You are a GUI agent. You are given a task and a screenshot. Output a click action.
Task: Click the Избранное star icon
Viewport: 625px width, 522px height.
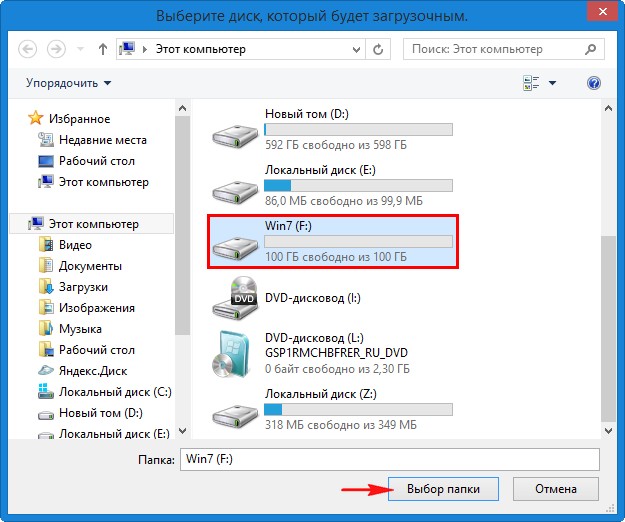pyautogui.click(x=35, y=118)
